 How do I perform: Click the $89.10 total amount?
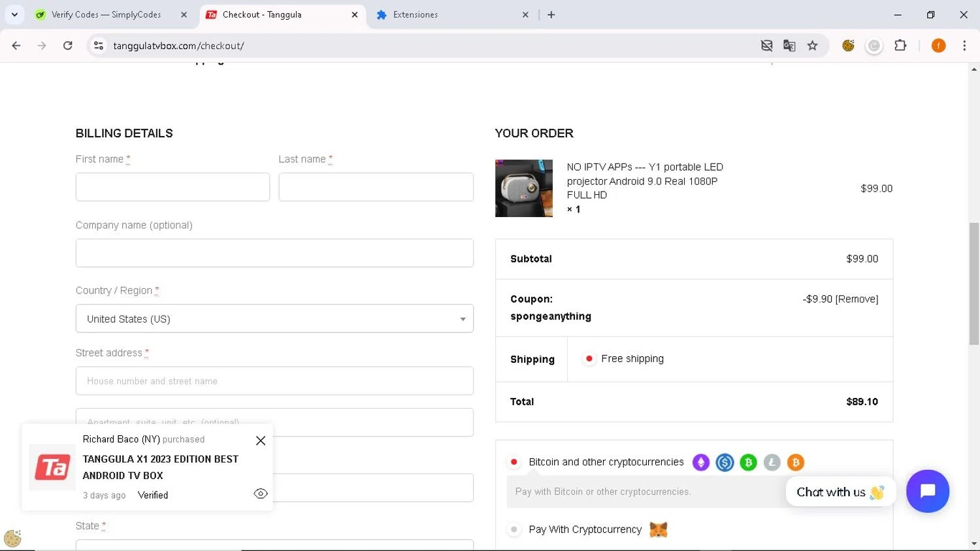point(862,402)
